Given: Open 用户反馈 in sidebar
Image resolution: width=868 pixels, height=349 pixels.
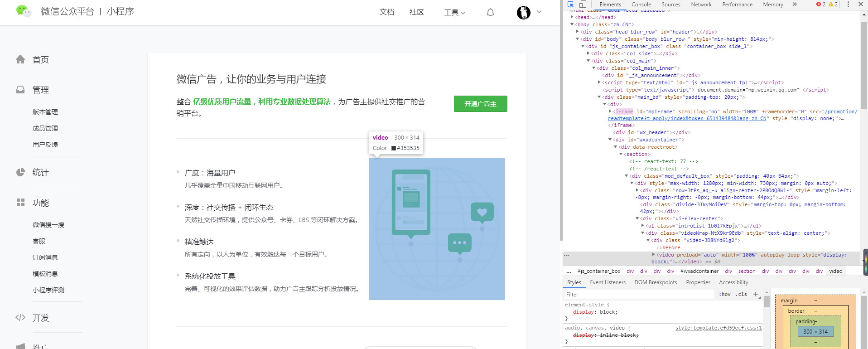Looking at the screenshot, I should coord(45,145).
